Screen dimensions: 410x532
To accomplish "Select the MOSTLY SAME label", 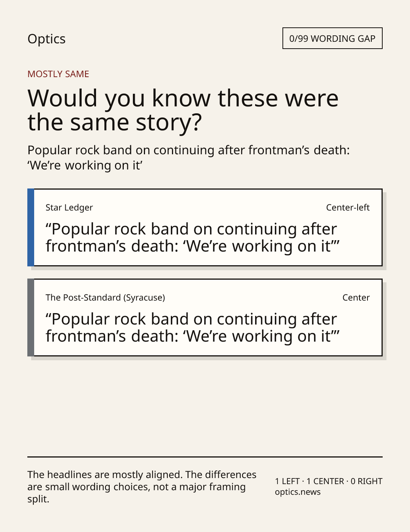I will click(58, 74).
